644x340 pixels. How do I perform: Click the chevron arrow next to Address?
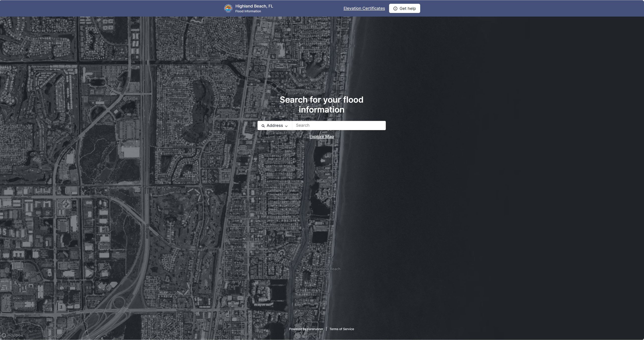286,126
